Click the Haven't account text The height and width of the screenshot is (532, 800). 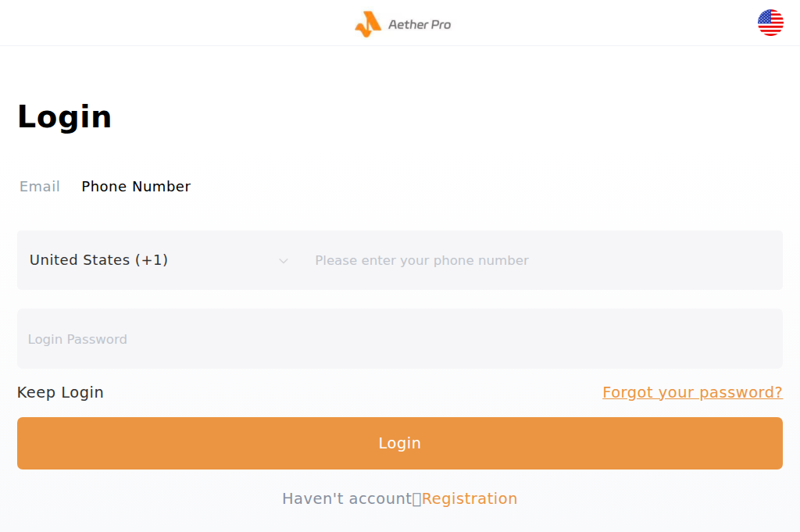tap(346, 498)
